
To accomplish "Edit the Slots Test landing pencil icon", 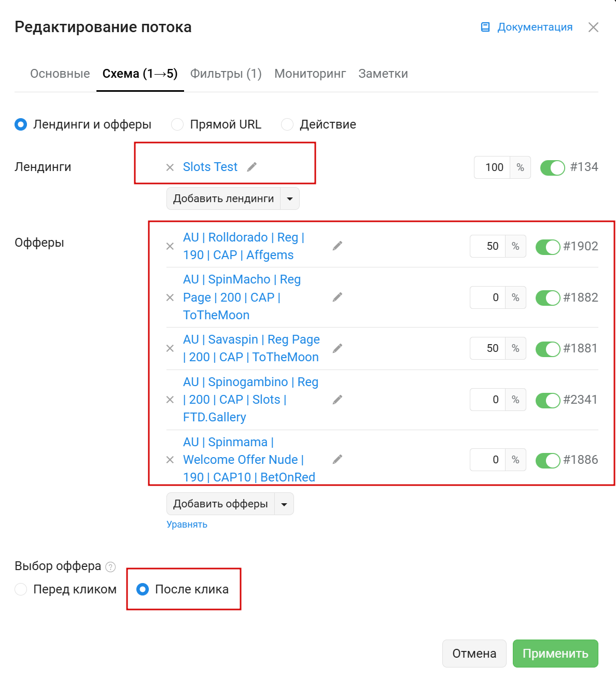I will coord(252,167).
